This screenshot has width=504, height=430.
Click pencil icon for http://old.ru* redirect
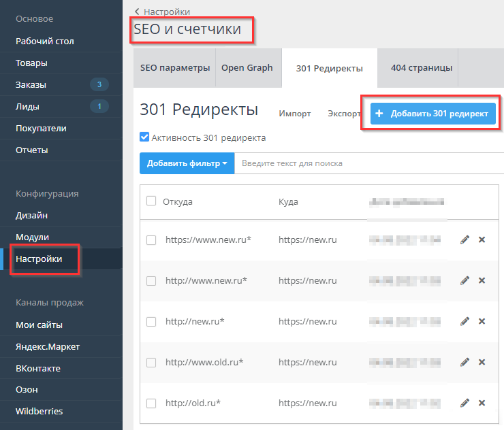(464, 403)
